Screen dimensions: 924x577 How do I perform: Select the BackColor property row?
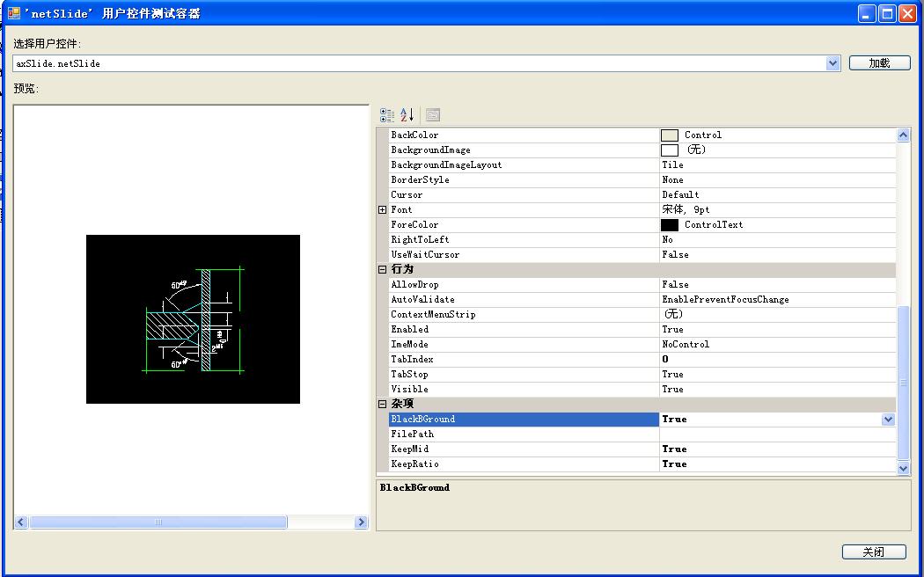pyautogui.click(x=642, y=135)
